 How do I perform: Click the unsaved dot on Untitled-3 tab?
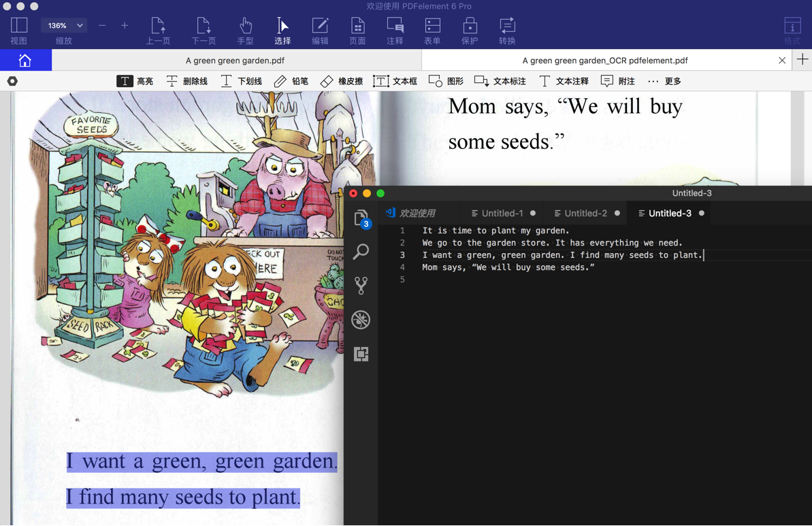(701, 213)
